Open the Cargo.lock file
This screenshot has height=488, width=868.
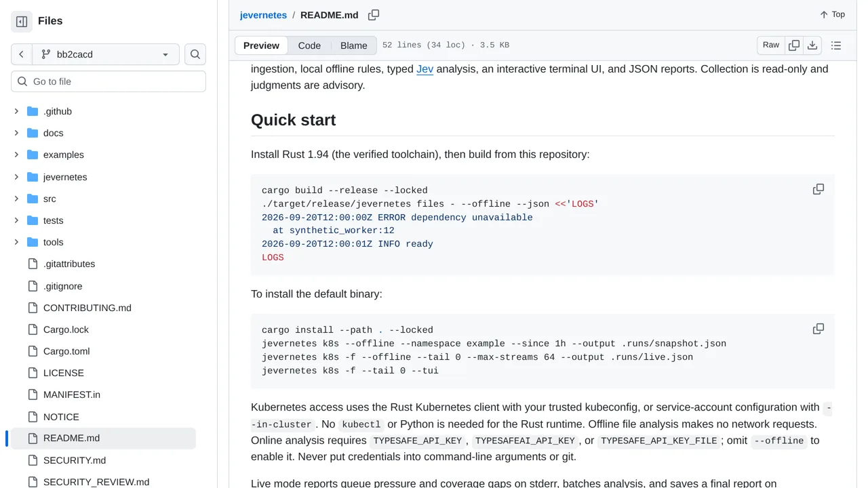[66, 329]
